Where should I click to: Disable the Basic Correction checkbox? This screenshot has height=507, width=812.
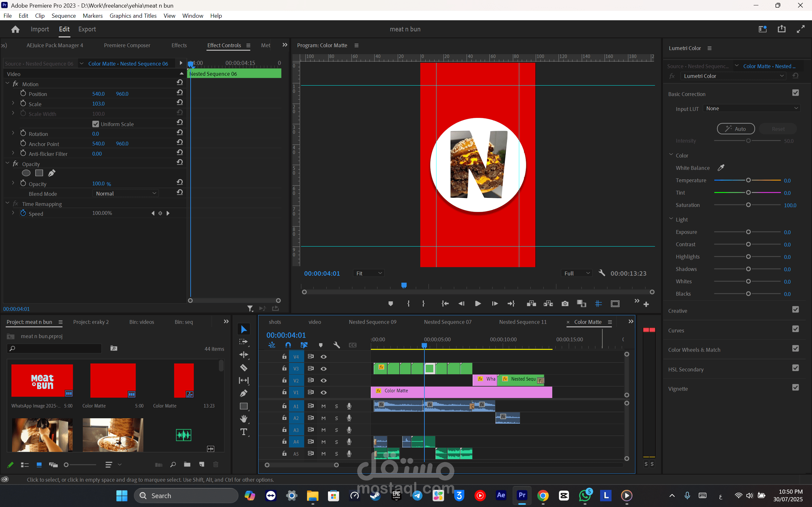795,93
